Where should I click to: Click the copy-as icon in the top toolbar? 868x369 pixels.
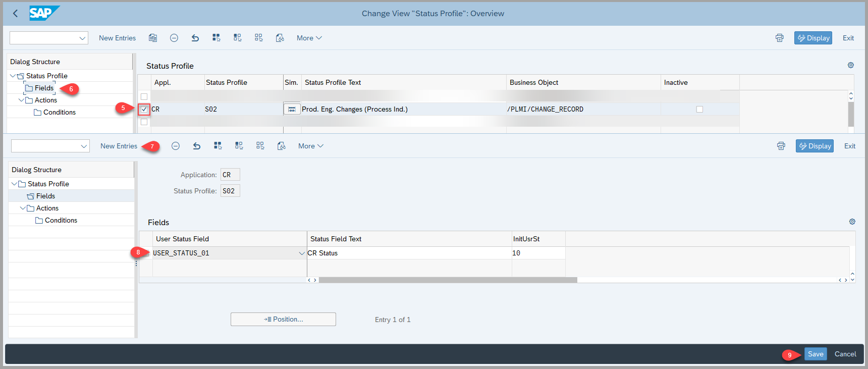(x=153, y=38)
